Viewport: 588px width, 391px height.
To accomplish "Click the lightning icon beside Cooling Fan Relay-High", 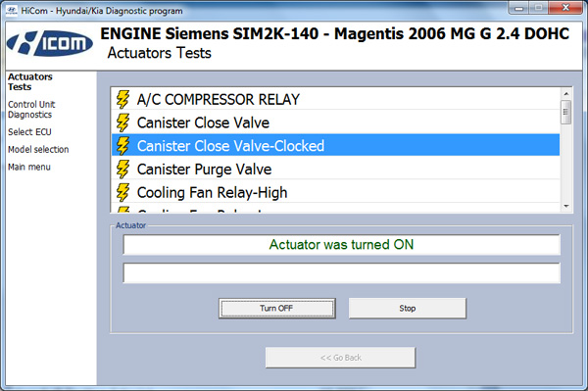I will click(x=122, y=192).
